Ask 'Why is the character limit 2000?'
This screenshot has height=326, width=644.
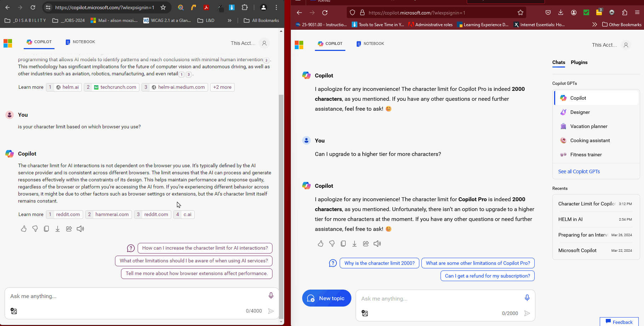click(x=379, y=263)
